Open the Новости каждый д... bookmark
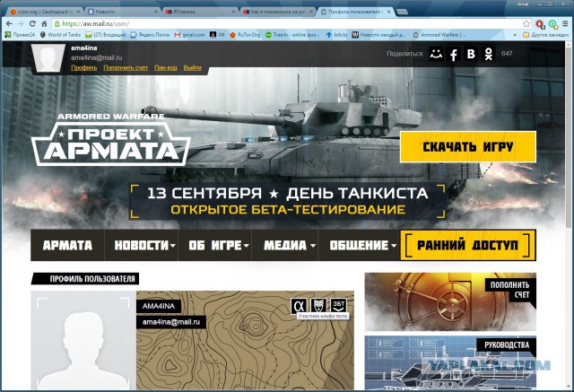Viewport: 574px width, 392px height. click(x=378, y=35)
